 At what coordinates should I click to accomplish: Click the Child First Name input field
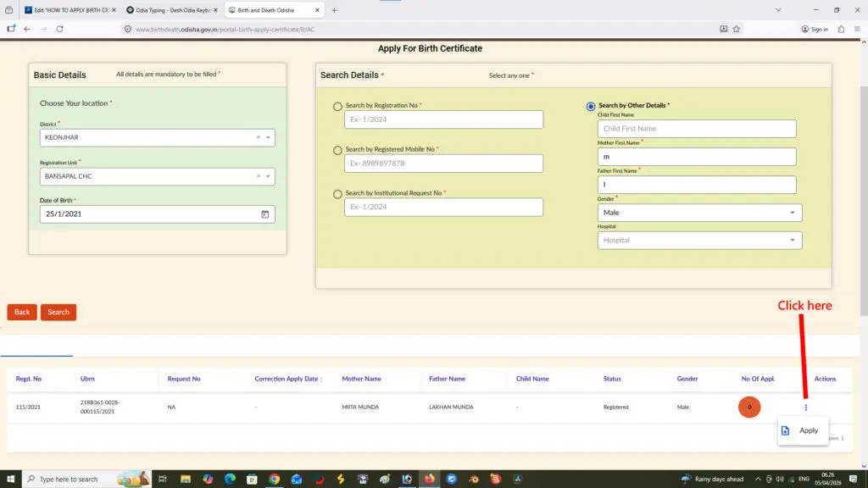point(697,129)
